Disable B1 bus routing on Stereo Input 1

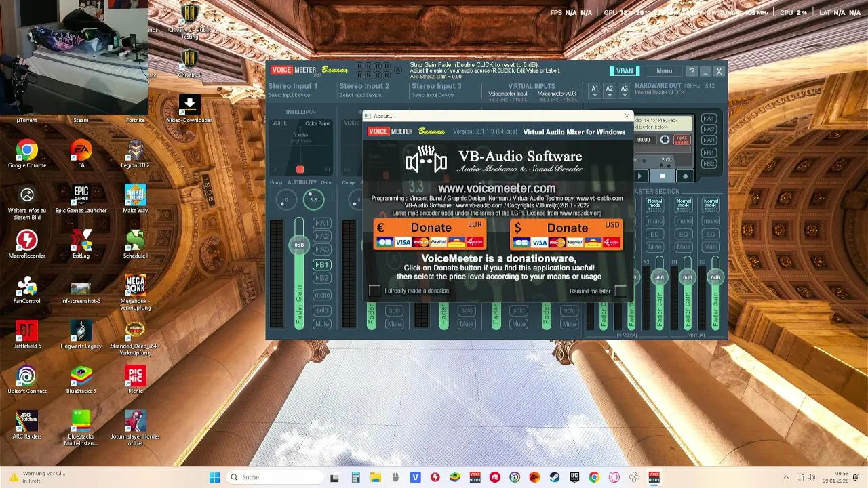tap(322, 264)
